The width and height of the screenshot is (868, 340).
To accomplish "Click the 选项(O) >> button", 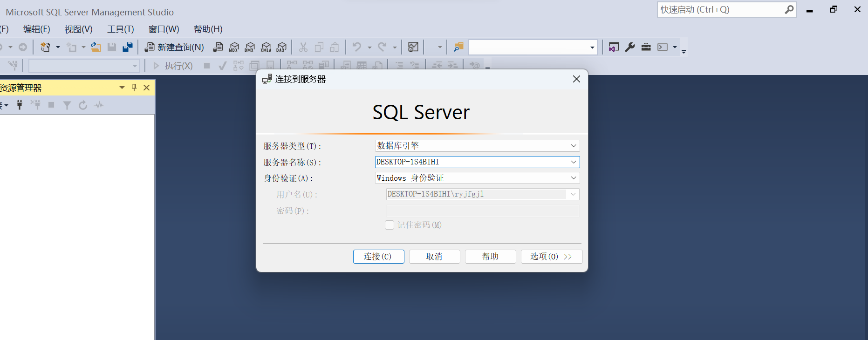I will pyautogui.click(x=552, y=257).
